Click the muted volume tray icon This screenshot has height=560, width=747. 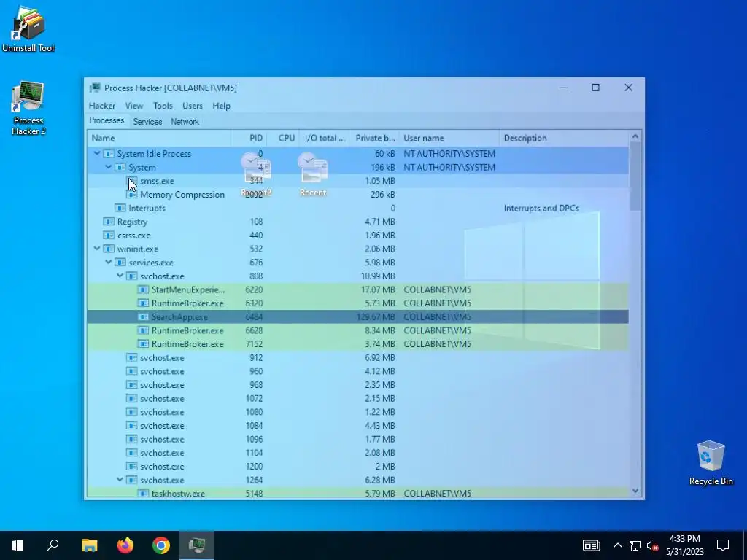point(652,545)
